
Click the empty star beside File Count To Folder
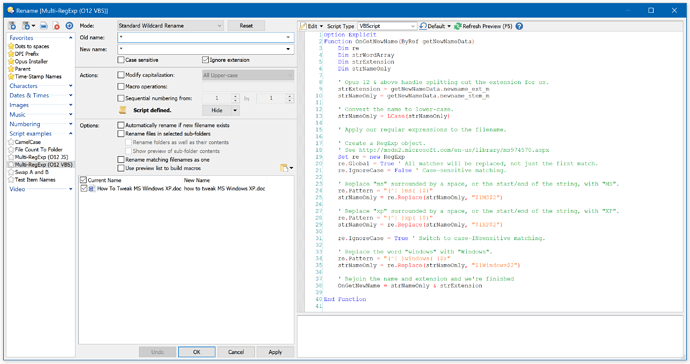pos(11,149)
